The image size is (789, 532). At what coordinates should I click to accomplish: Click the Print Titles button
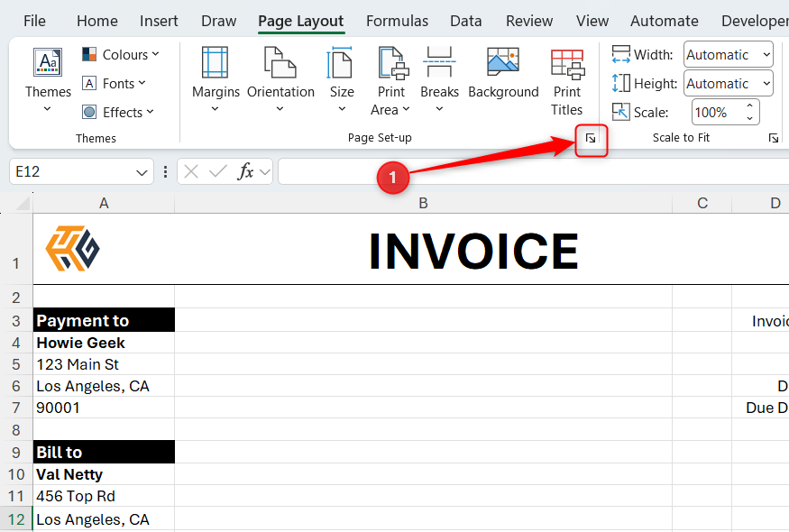(x=566, y=80)
